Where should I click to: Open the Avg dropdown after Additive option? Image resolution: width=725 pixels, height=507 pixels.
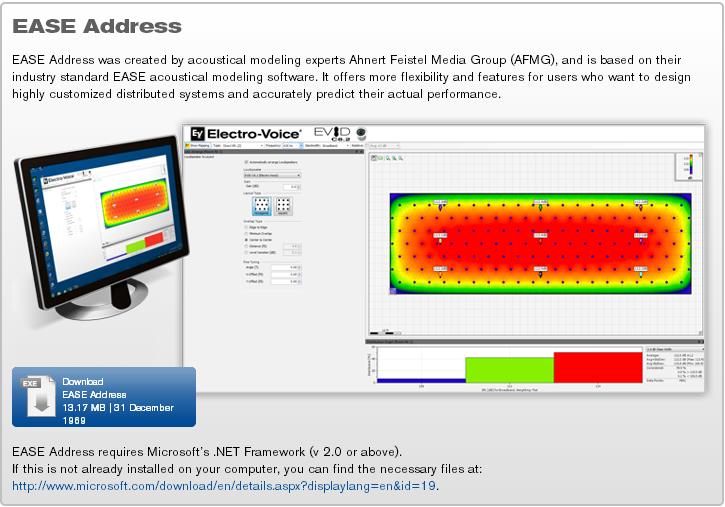[383, 146]
